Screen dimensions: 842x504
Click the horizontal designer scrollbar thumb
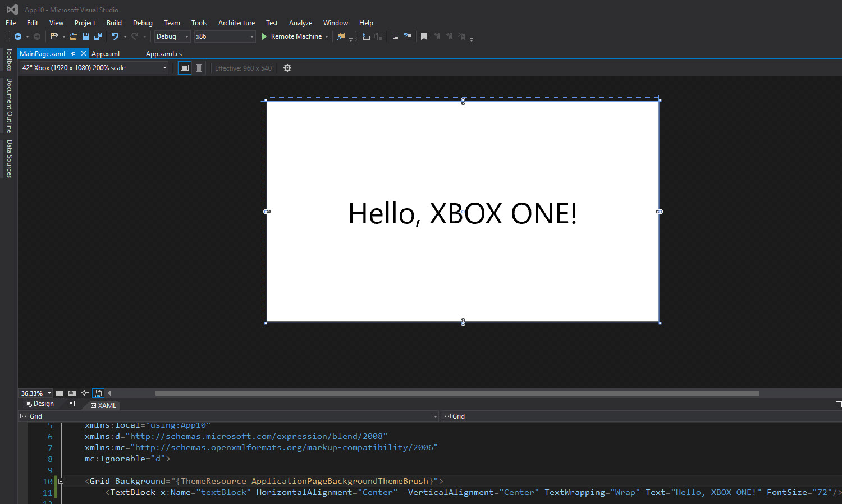457,393
